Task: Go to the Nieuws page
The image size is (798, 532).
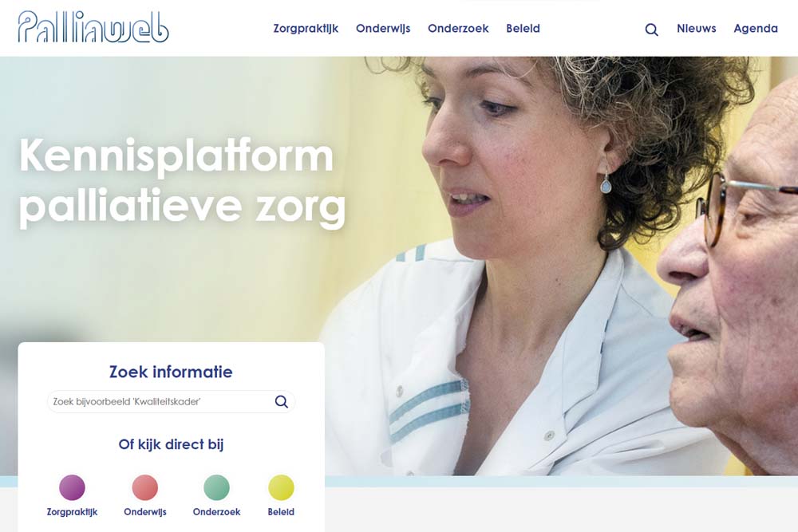Action: [696, 29]
